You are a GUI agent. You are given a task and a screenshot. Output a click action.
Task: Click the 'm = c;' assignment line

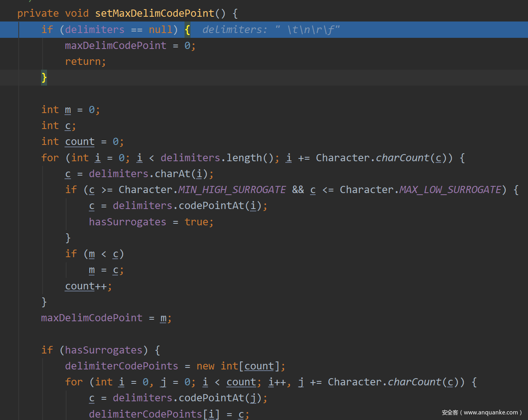pyautogui.click(x=106, y=270)
